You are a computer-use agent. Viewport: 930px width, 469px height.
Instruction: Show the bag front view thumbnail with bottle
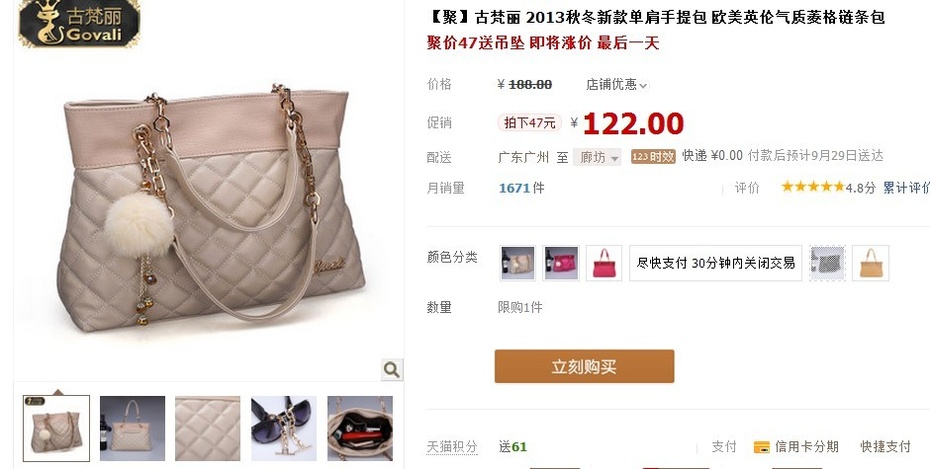pyautogui.click(x=132, y=428)
